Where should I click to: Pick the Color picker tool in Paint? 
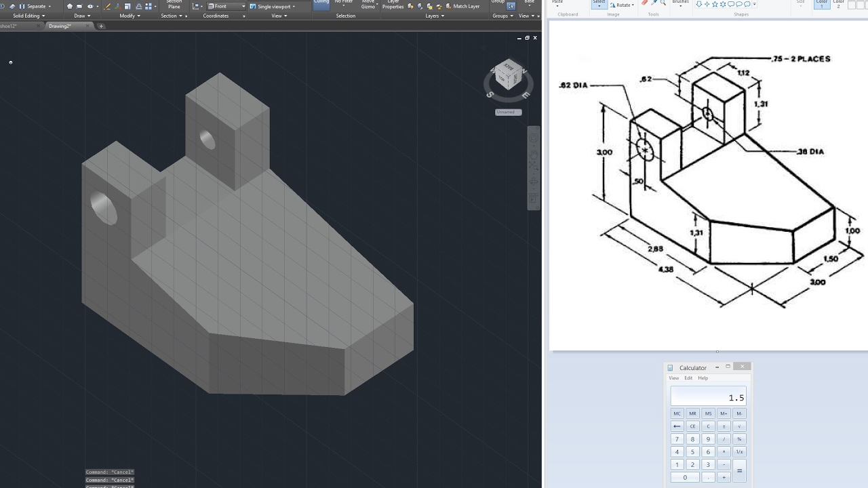[x=654, y=3]
